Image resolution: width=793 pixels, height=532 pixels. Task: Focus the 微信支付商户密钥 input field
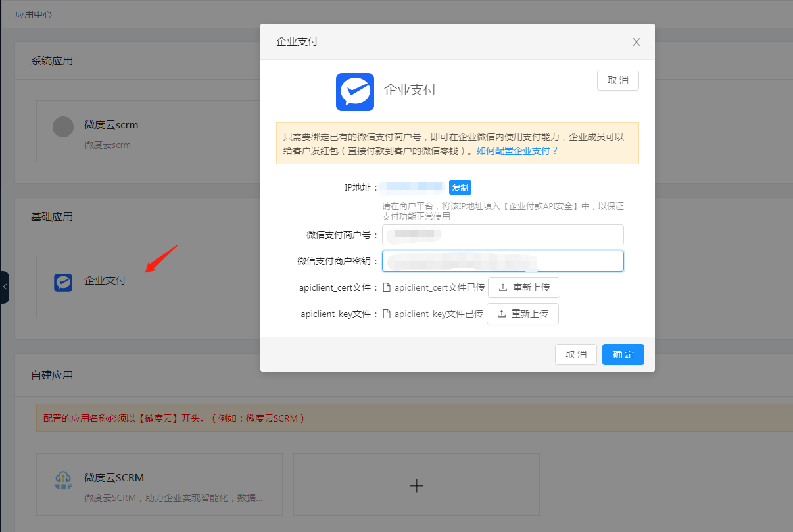tap(503, 261)
